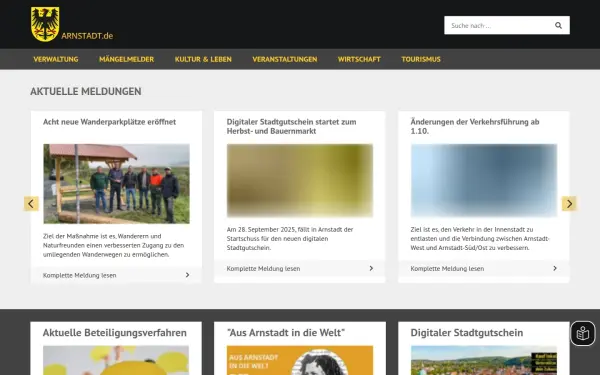The width and height of the screenshot is (600, 375).
Task: Click the 'Aktuelle Meldungen' heading
Action: click(x=86, y=91)
